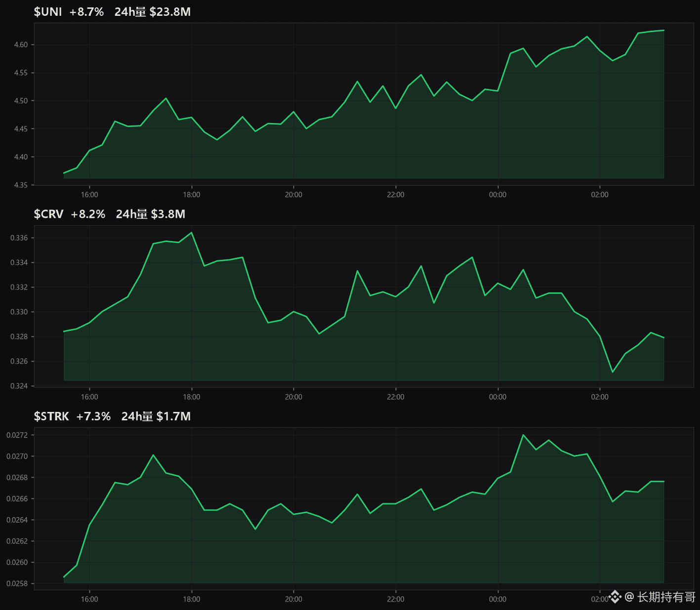Click the 24h volume $23.8M label
This screenshot has height=610, width=700.
pyautogui.click(x=153, y=12)
